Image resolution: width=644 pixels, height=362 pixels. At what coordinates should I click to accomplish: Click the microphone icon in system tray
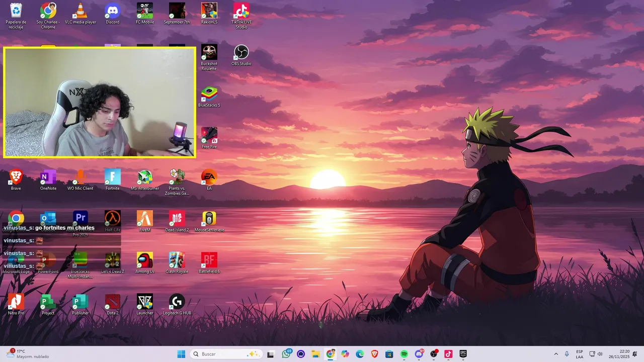point(567,354)
